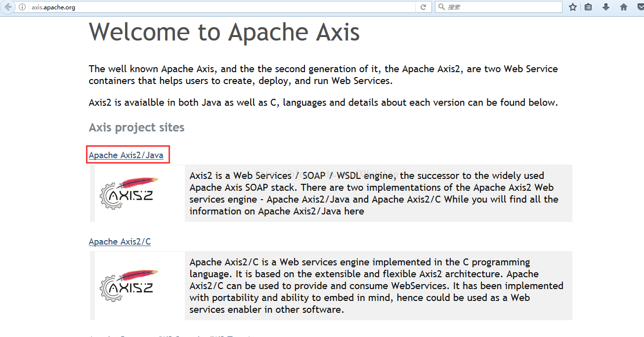Click the sentence 'Axis2 is avaialble in both Java'
This screenshot has height=337, width=644.
click(323, 103)
